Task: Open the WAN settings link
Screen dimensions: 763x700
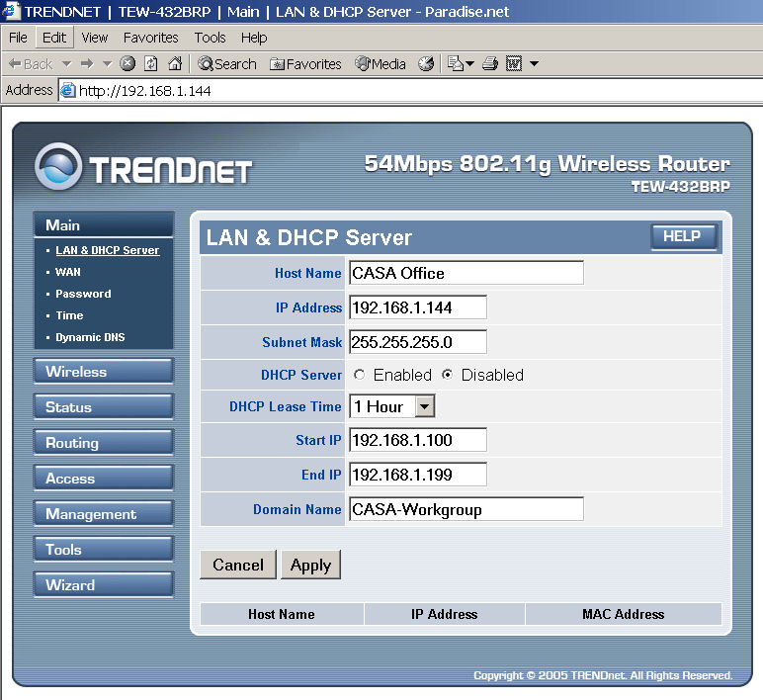Action: point(68,272)
